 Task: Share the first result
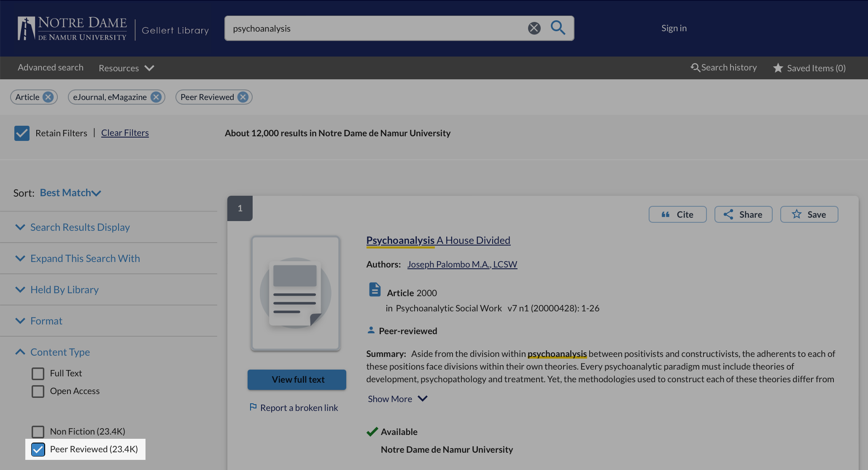click(x=743, y=214)
